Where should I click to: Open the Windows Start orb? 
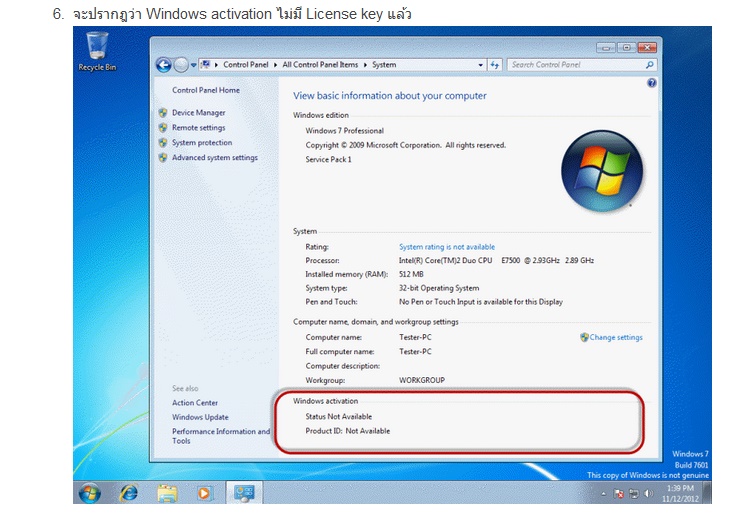(90, 493)
